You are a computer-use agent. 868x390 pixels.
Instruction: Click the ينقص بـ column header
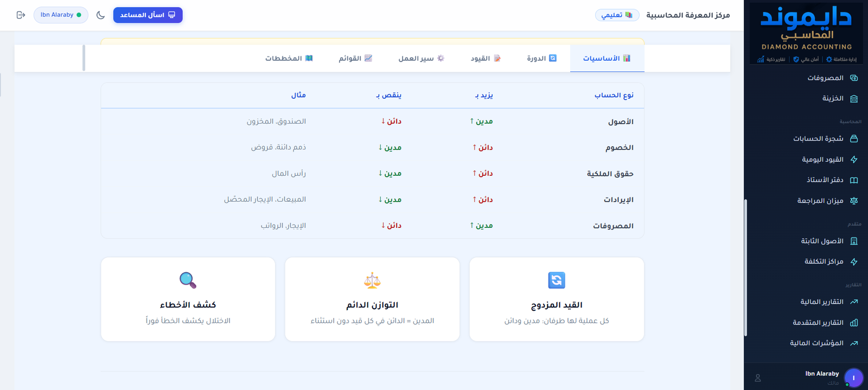tap(388, 95)
